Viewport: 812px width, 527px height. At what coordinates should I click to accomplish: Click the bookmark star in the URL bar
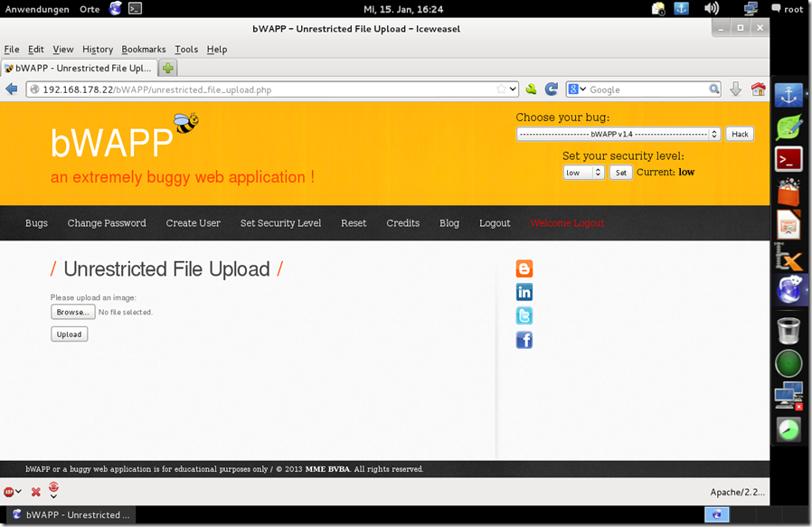pyautogui.click(x=501, y=89)
